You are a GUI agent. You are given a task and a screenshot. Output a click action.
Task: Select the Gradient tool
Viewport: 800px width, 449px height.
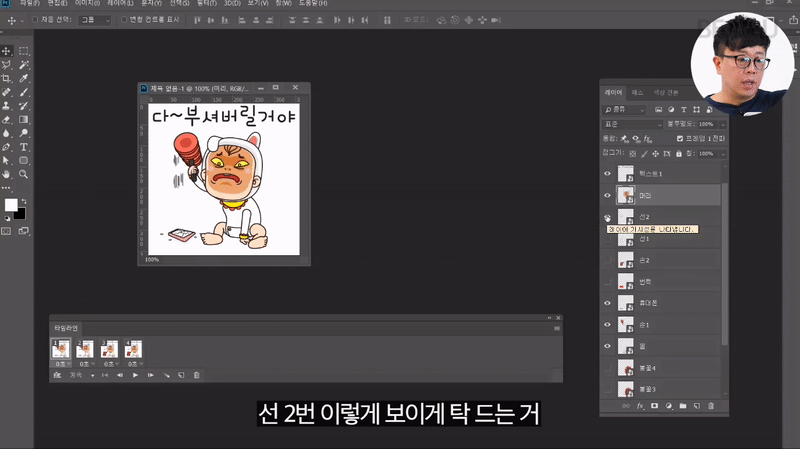pyautogui.click(x=23, y=119)
